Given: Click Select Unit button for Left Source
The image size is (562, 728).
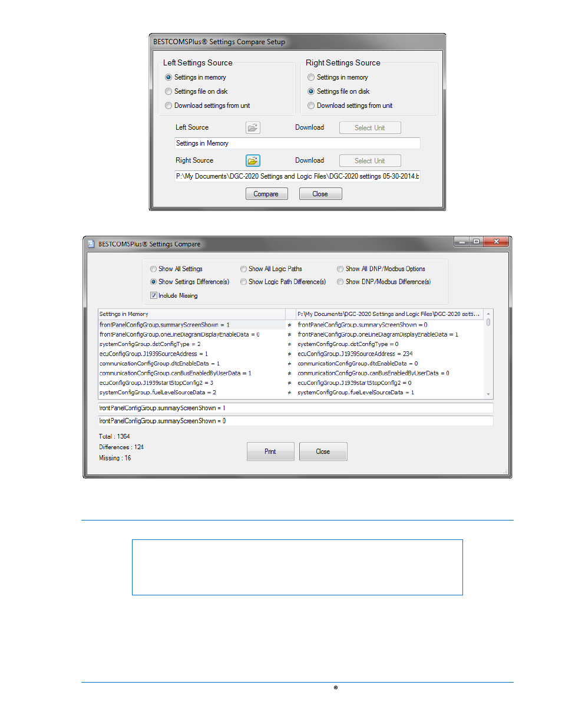Looking at the screenshot, I should [370, 128].
